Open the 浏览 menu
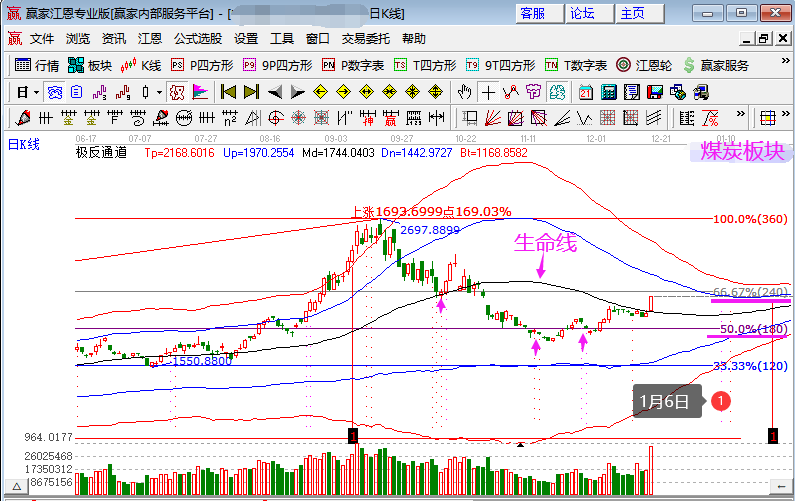 [78, 39]
